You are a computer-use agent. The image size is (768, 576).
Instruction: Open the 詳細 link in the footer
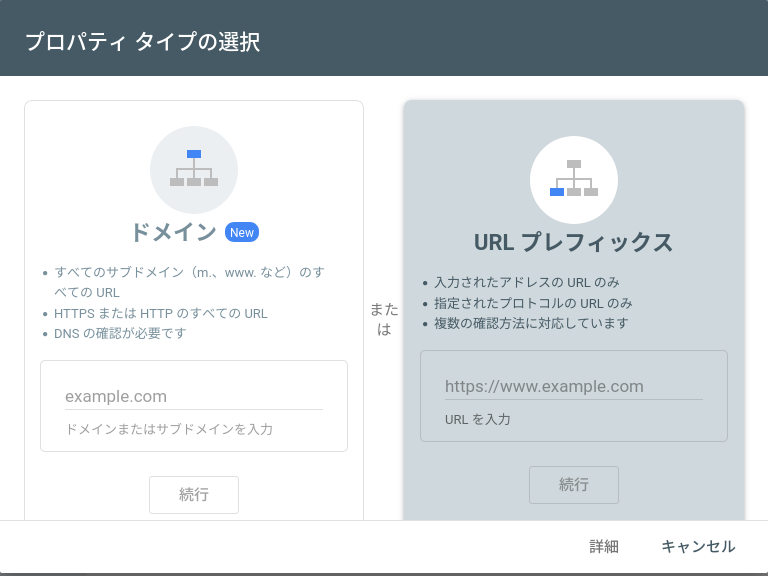pos(604,546)
